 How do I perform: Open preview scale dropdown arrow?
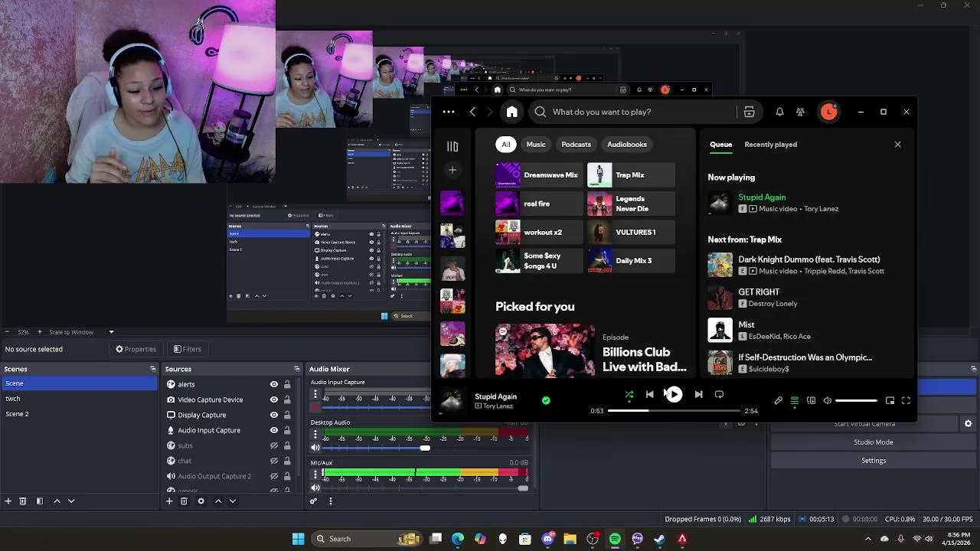pyautogui.click(x=111, y=332)
